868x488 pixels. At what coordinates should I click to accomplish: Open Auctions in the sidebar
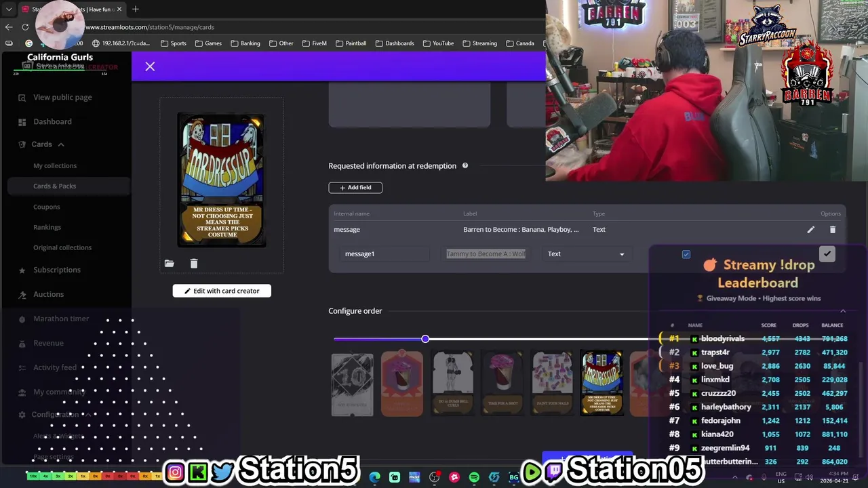coord(49,294)
